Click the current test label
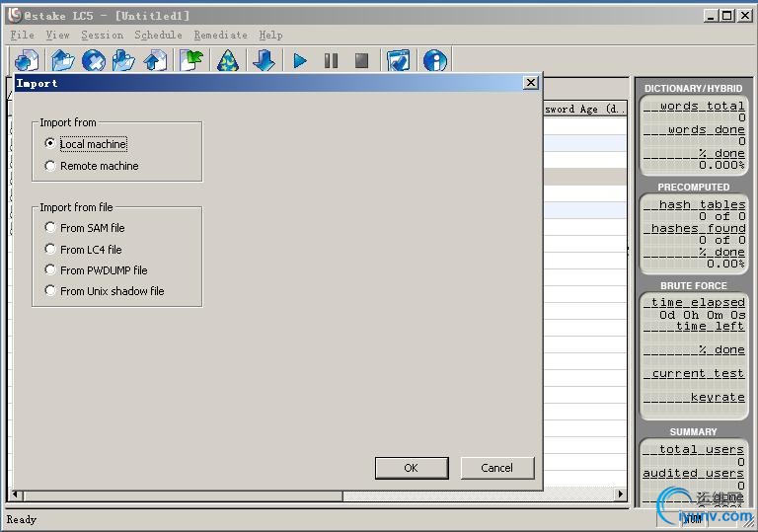Image resolution: width=758 pixels, height=532 pixels. 698,373
